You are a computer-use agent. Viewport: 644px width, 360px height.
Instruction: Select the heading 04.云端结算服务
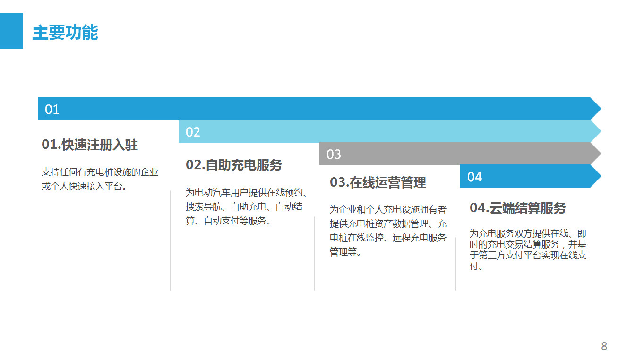coord(517,208)
